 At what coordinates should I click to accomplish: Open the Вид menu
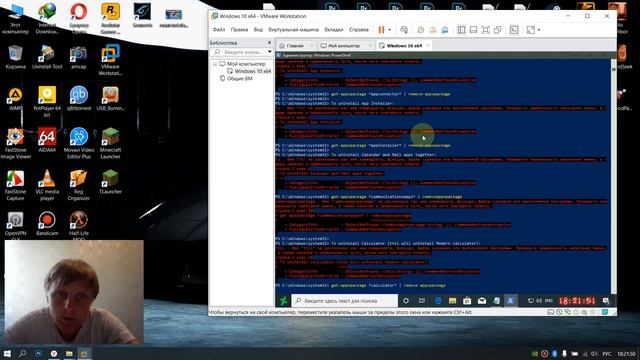coord(258,30)
